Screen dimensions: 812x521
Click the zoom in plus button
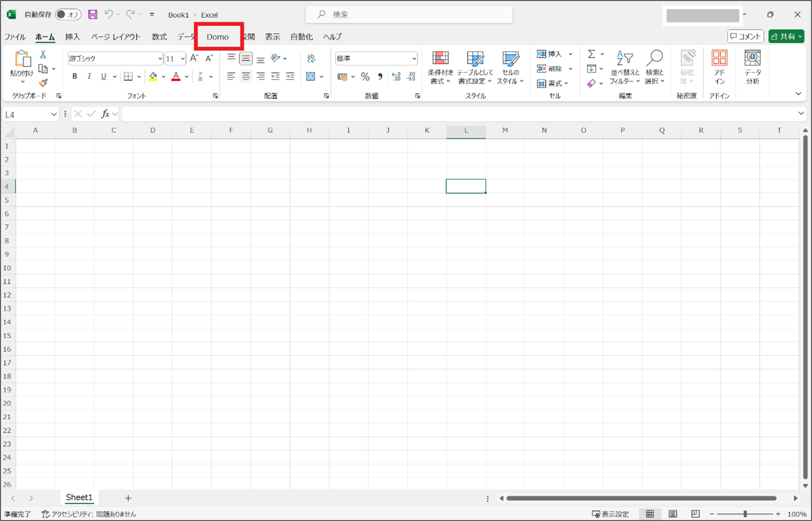778,514
